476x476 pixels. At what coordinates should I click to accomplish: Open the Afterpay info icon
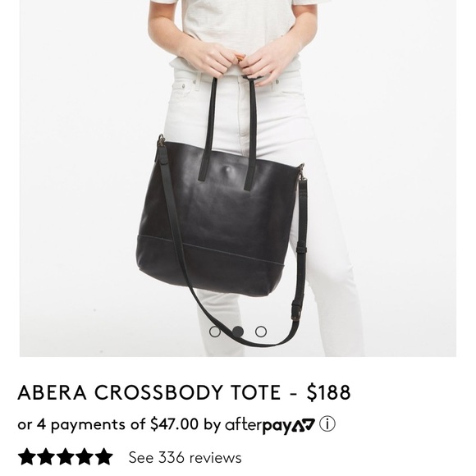(x=327, y=424)
